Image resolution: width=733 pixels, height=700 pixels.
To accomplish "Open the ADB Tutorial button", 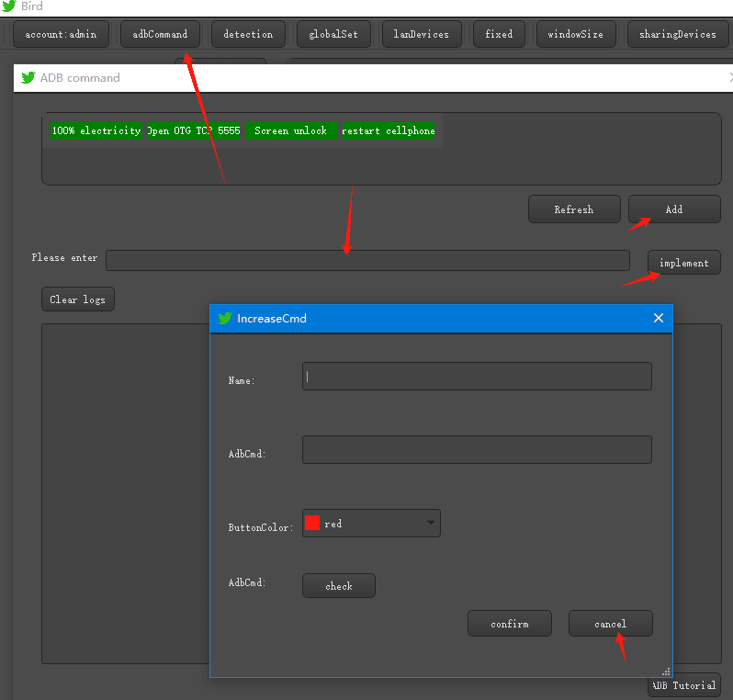I will coord(684,685).
